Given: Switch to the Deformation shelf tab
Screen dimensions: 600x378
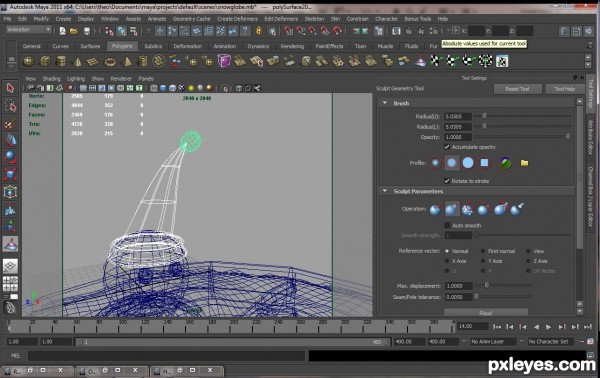Looking at the screenshot, I should (x=188, y=46).
